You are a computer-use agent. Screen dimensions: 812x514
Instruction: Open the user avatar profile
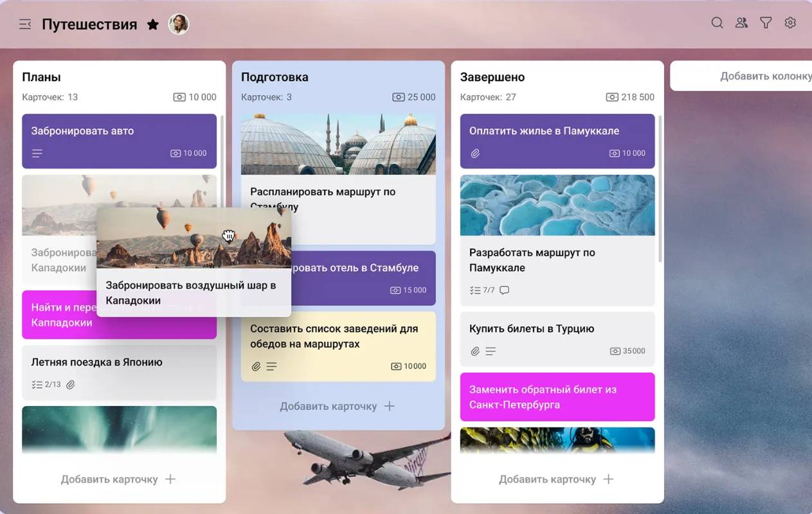[178, 24]
